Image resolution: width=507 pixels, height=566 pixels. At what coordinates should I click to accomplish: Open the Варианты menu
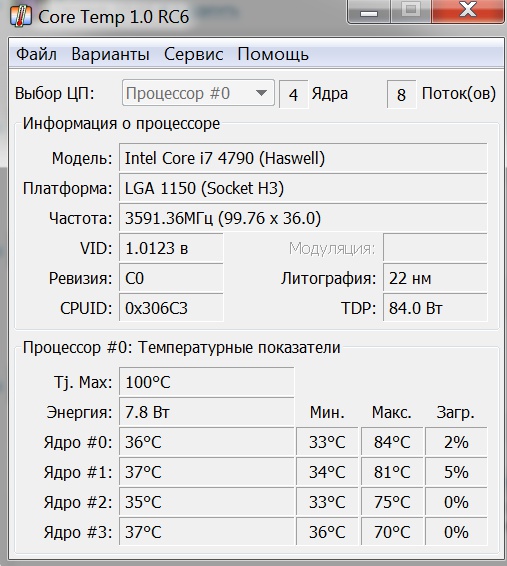(x=110, y=55)
